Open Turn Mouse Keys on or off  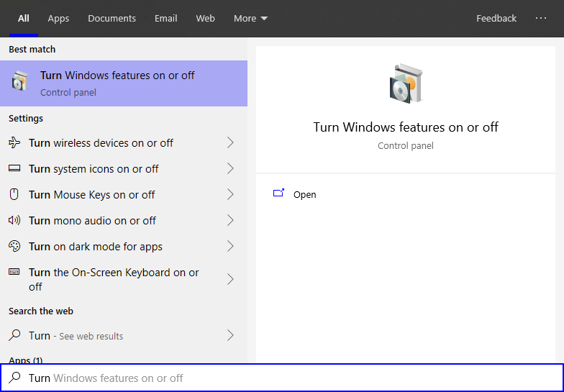pyautogui.click(x=124, y=194)
